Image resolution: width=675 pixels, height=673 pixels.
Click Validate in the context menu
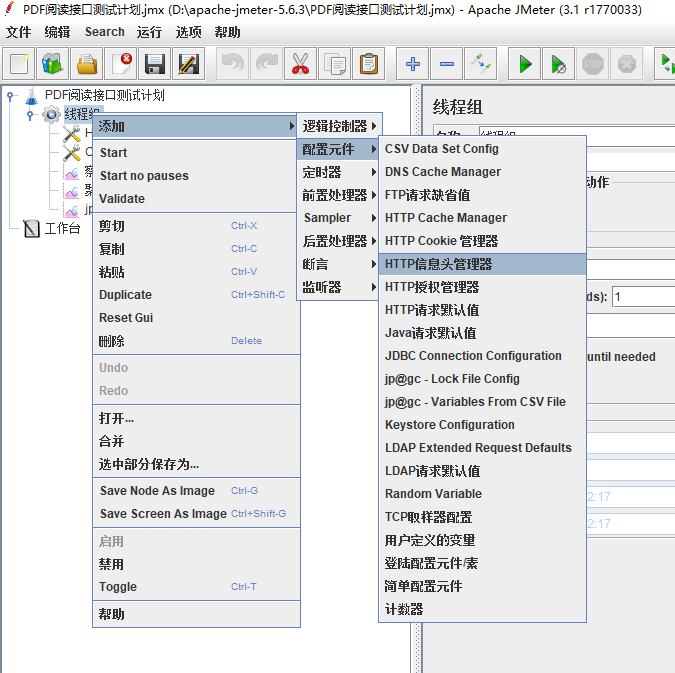(122, 199)
